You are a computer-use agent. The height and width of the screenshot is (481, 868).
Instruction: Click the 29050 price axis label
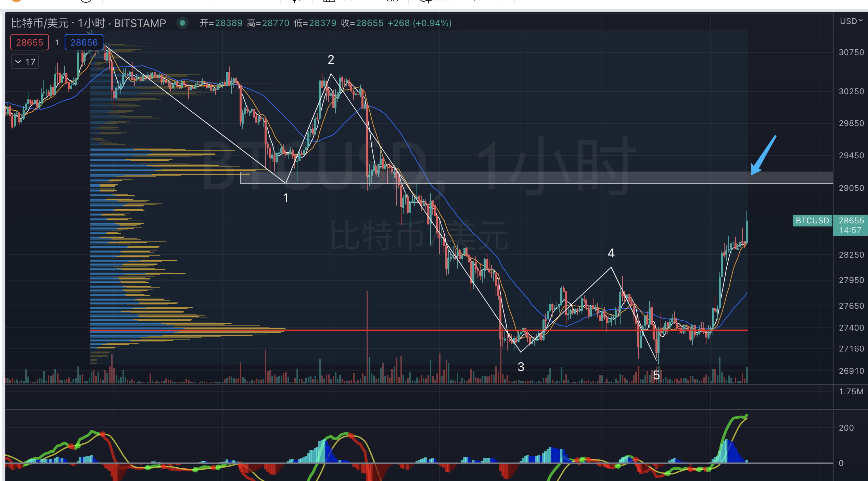pyautogui.click(x=851, y=188)
